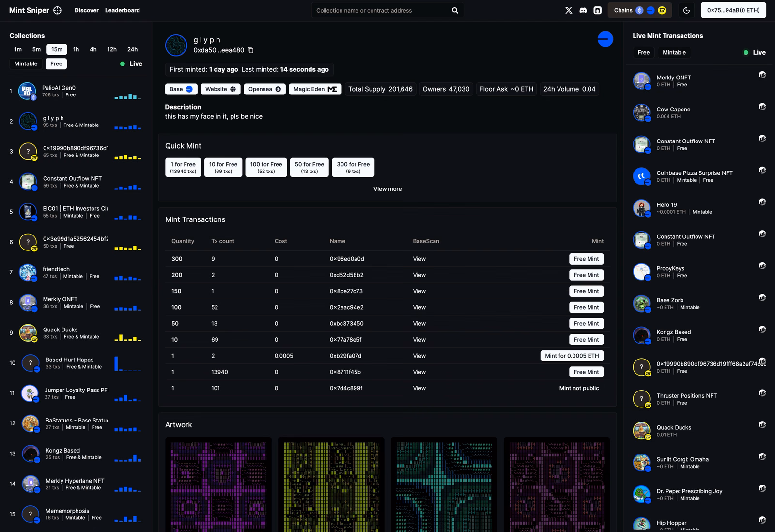Click the icon beside Base Zorb transaction
775x532 pixels.
click(x=762, y=297)
